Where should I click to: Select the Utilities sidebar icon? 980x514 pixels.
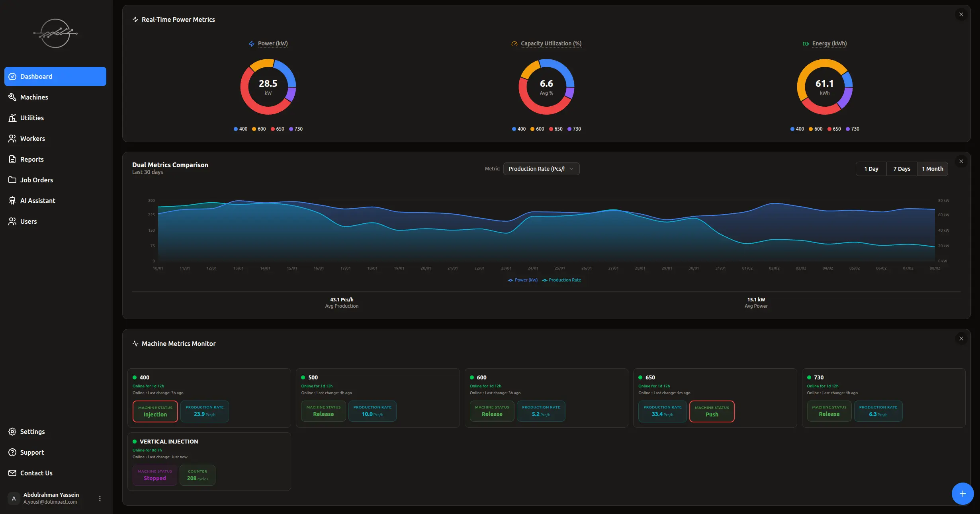[12, 117]
